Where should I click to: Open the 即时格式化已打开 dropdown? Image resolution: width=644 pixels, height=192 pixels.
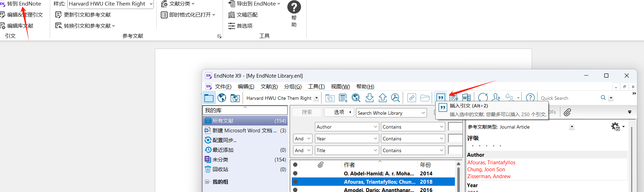click(188, 15)
